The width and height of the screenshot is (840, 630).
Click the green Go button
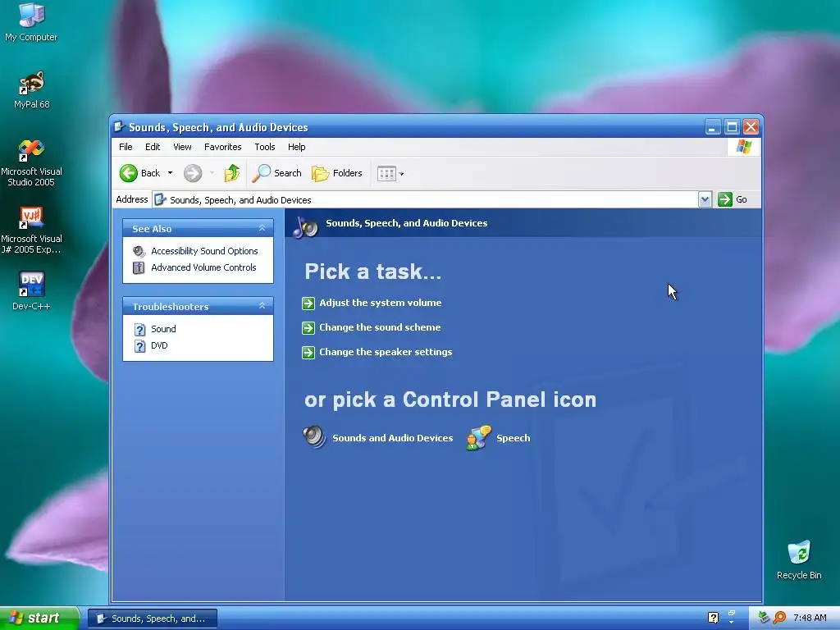point(733,199)
